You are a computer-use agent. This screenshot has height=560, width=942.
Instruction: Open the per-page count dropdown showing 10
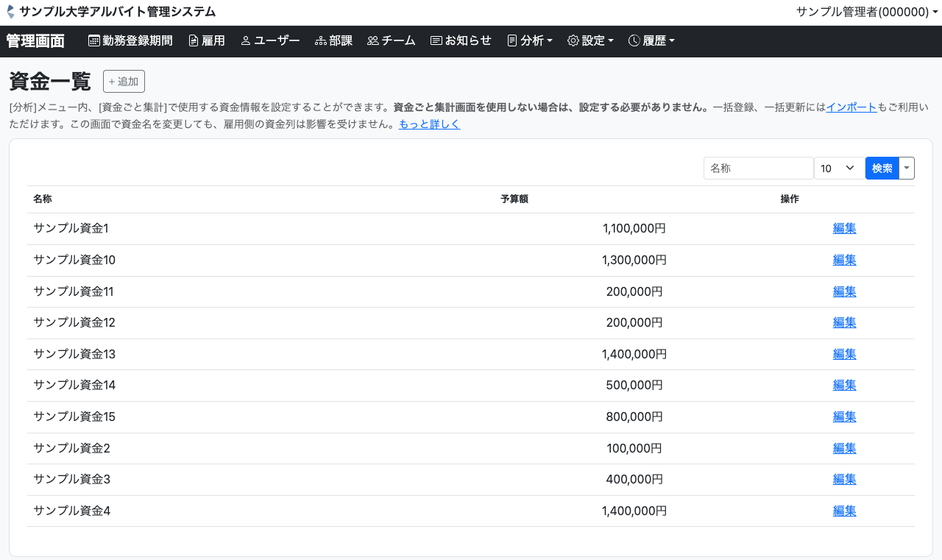(x=839, y=169)
